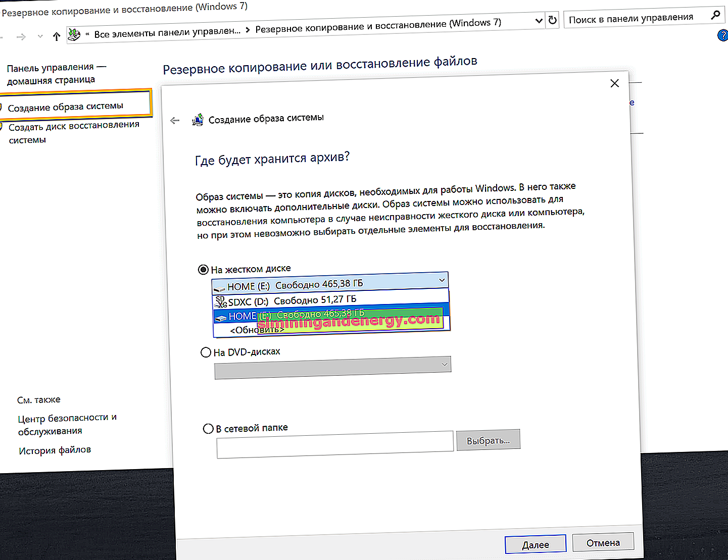Open Центр безопасности и обслуживания link
Viewport: 728px width, 560px height.
(x=68, y=424)
